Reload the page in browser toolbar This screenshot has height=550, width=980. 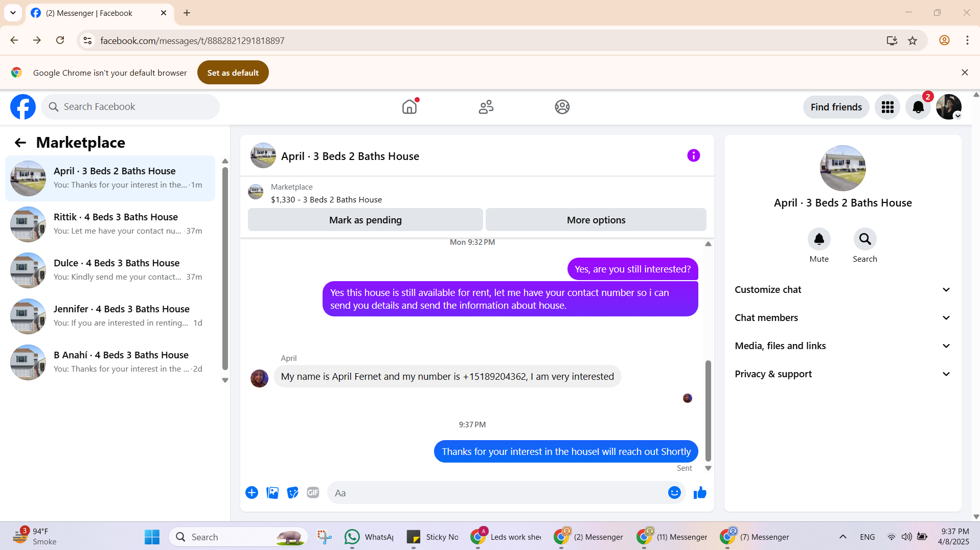click(x=60, y=40)
